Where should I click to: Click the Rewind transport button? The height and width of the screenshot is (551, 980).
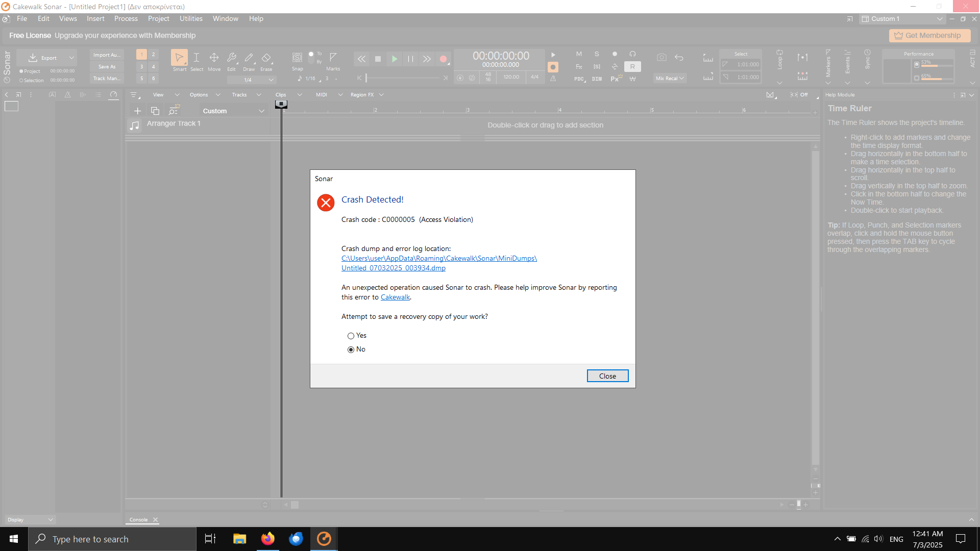(361, 59)
